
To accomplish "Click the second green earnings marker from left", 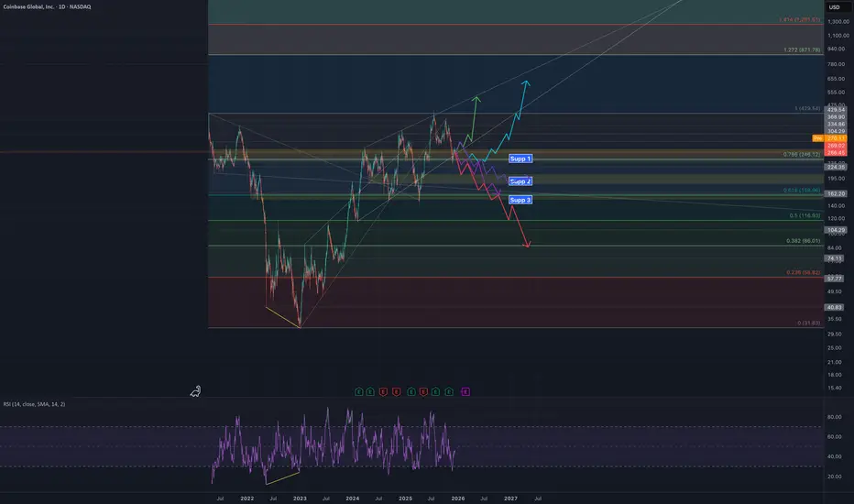I will (370, 392).
